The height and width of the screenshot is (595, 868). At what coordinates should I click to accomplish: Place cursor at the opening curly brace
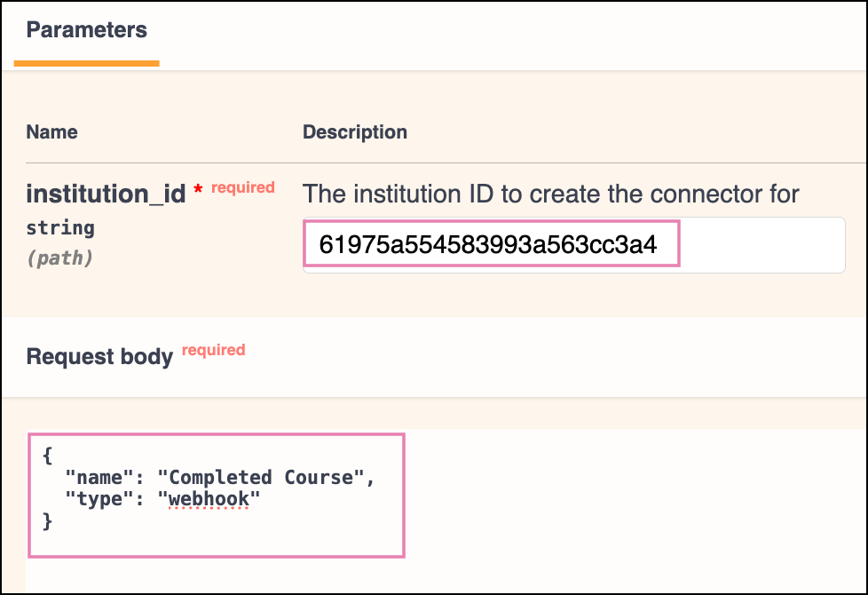(48, 456)
